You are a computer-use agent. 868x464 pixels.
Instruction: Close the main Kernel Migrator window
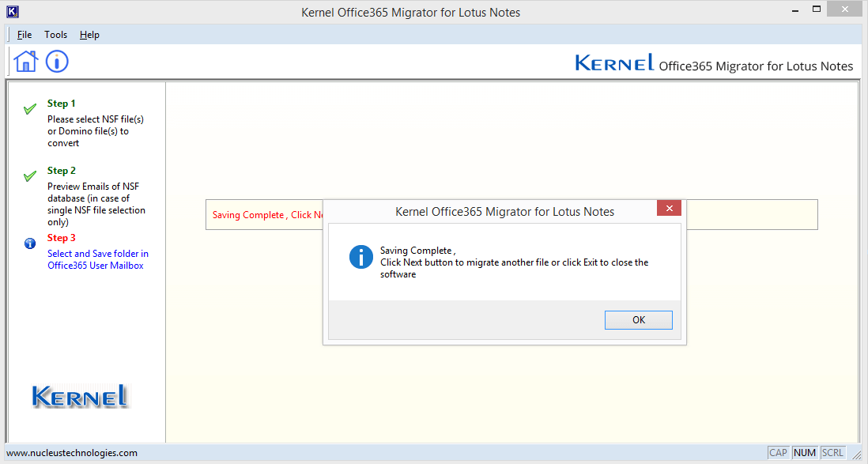(x=845, y=9)
